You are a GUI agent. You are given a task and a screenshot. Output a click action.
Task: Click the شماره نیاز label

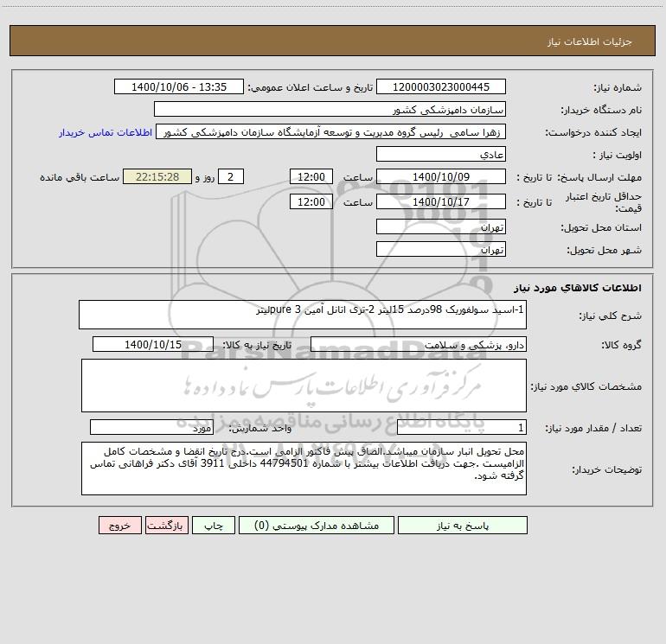click(618, 88)
